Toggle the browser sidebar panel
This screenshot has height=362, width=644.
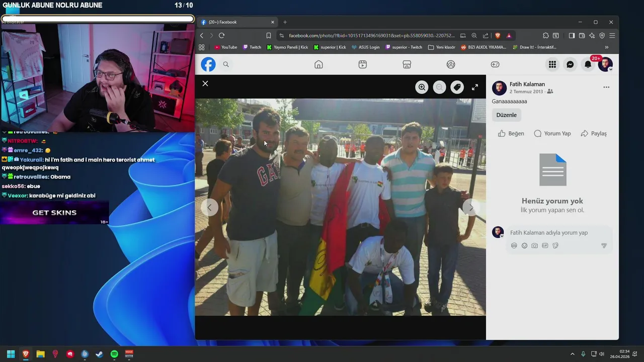point(572,36)
